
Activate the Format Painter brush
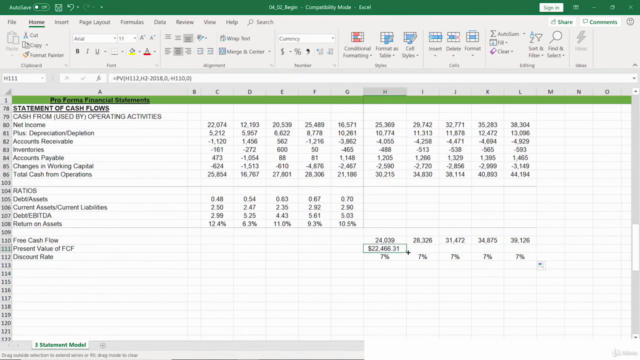coord(26,55)
